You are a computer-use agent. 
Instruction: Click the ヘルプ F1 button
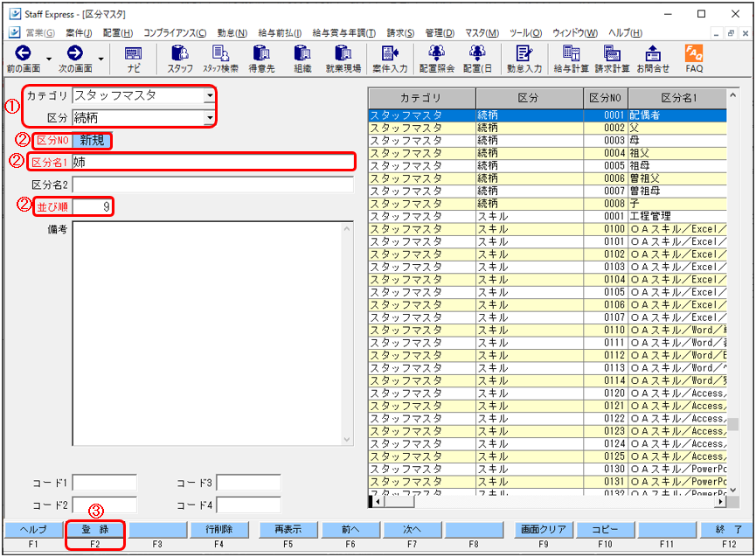click(33, 530)
